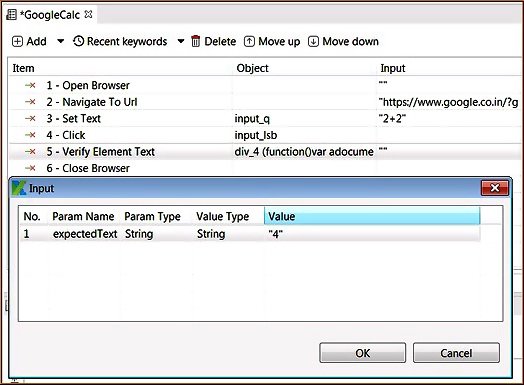Click the input_lsb object cell
This screenshot has width=524, height=385.
coord(305,135)
